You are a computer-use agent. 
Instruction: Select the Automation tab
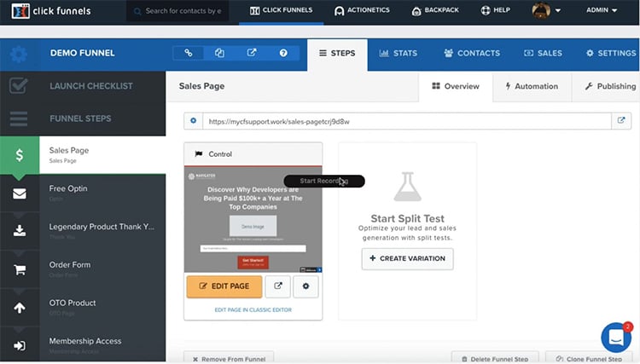pyautogui.click(x=532, y=86)
